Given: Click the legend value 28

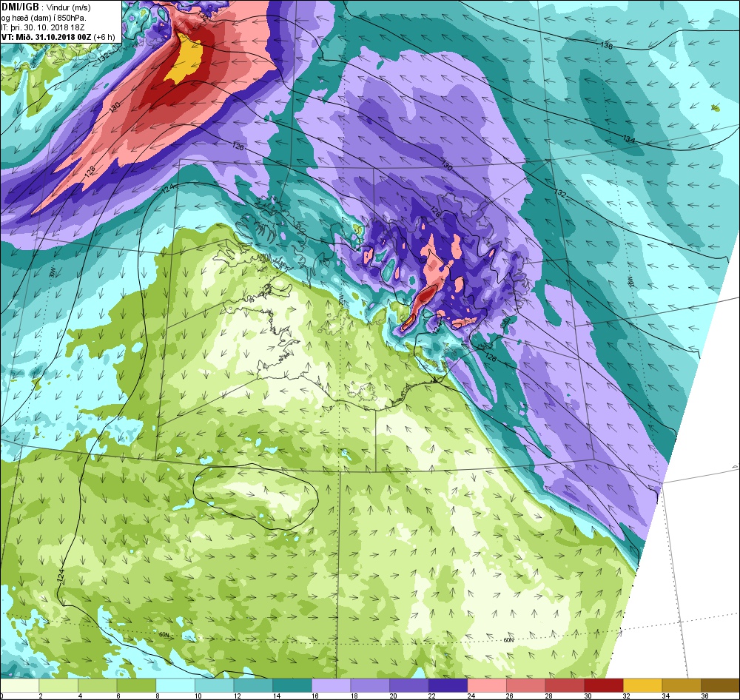Looking at the screenshot, I should [549, 696].
